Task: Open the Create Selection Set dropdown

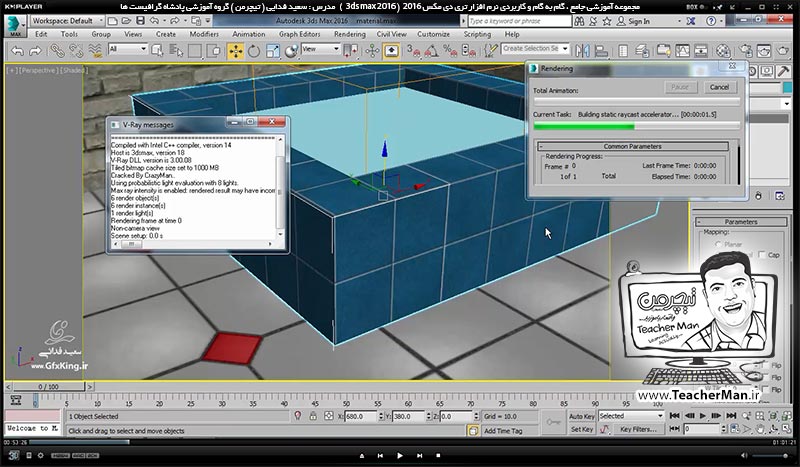Action: pyautogui.click(x=535, y=48)
